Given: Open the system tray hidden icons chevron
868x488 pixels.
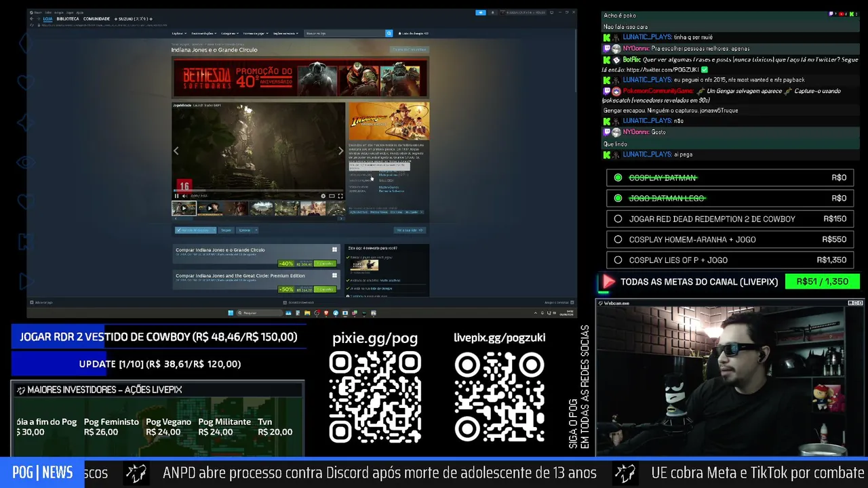Looking at the screenshot, I should 536,313.
